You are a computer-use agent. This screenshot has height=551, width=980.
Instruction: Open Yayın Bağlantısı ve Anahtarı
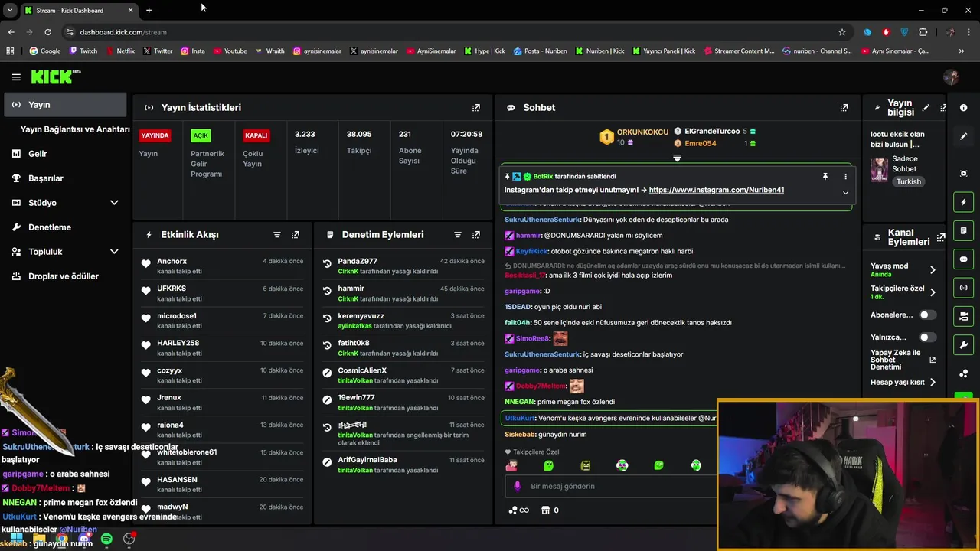pyautogui.click(x=74, y=129)
